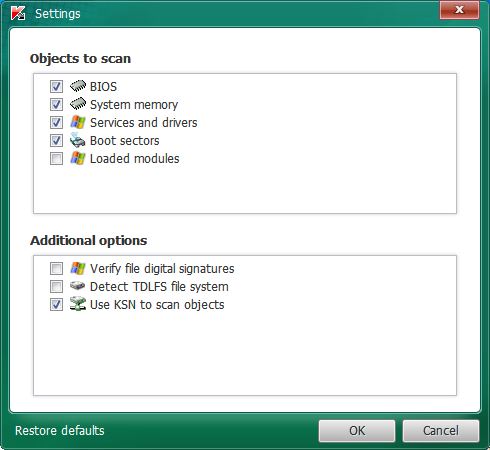Image resolution: width=490 pixels, height=450 pixels.
Task: Click the Services and drivers Windows icon
Action: pos(78,122)
